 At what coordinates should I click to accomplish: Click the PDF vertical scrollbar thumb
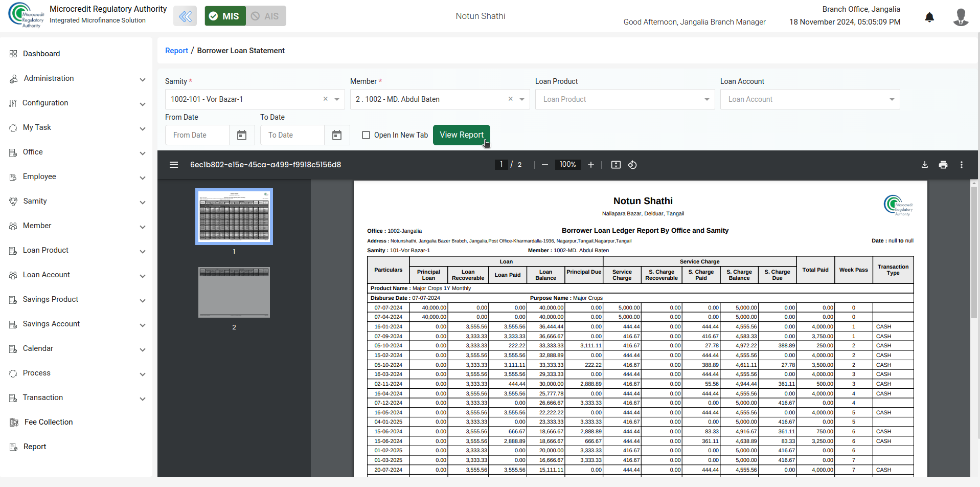pyautogui.click(x=974, y=252)
